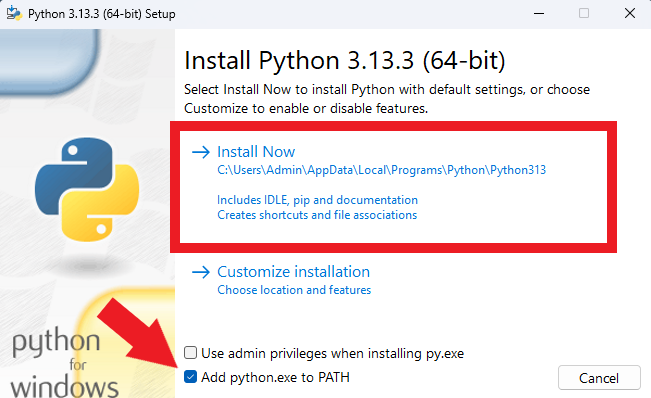Image resolution: width=651 pixels, height=398 pixels.
Task: Click 'Creates shortcuts and file associations' text
Action: click(x=317, y=215)
